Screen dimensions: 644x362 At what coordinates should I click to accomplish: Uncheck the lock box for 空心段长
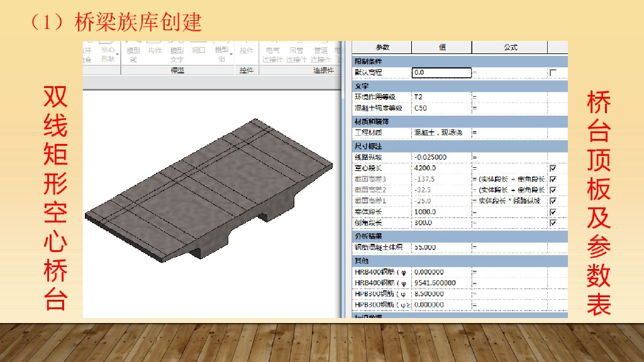[553, 168]
